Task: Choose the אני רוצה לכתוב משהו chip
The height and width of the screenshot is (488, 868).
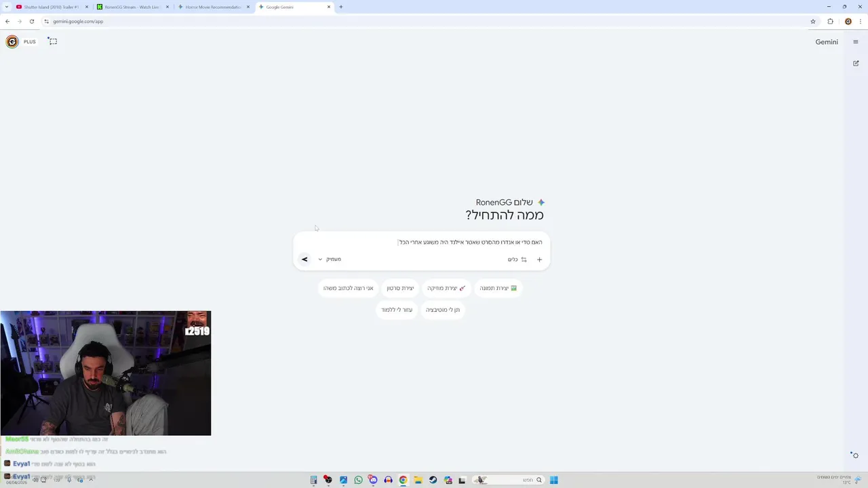Action: coord(348,288)
